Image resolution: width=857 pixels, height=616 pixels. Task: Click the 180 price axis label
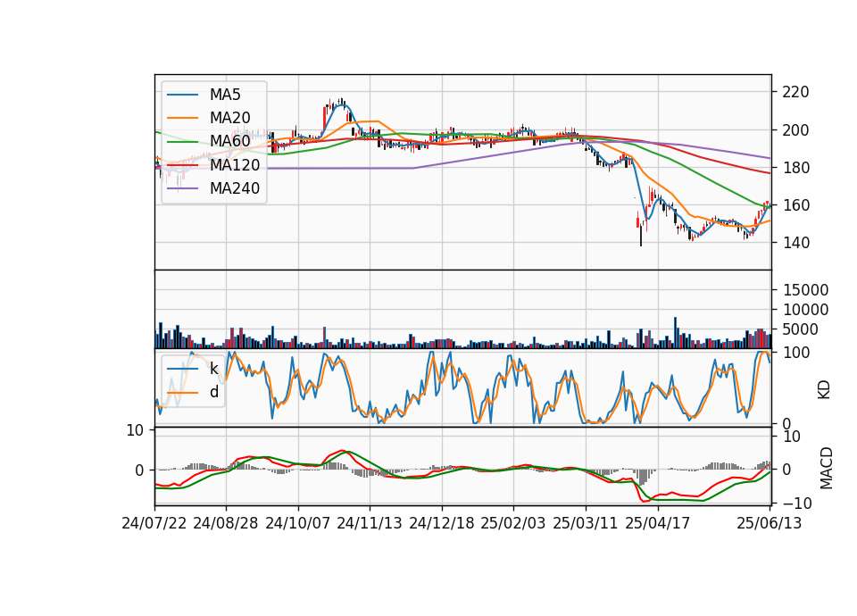click(795, 167)
